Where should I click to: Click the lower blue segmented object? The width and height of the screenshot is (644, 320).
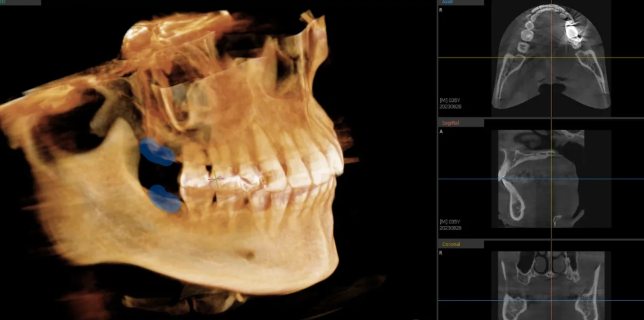tap(165, 199)
